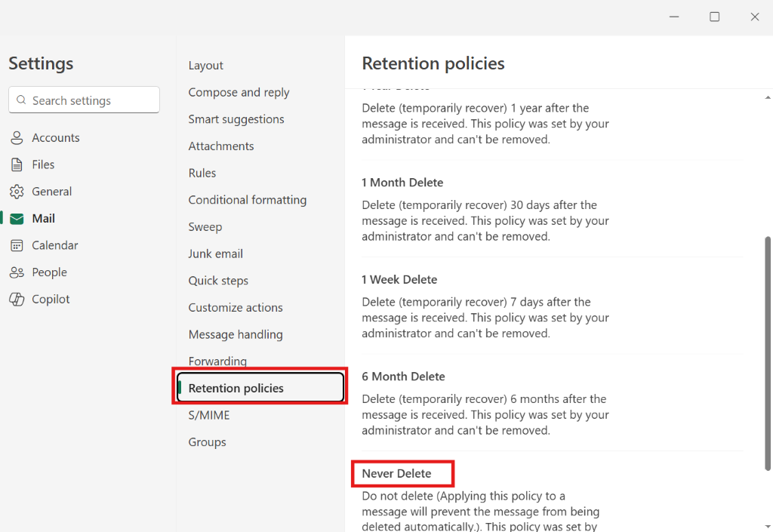Select the Mail envelope icon
Image resolution: width=773 pixels, height=532 pixels.
pyautogui.click(x=17, y=218)
